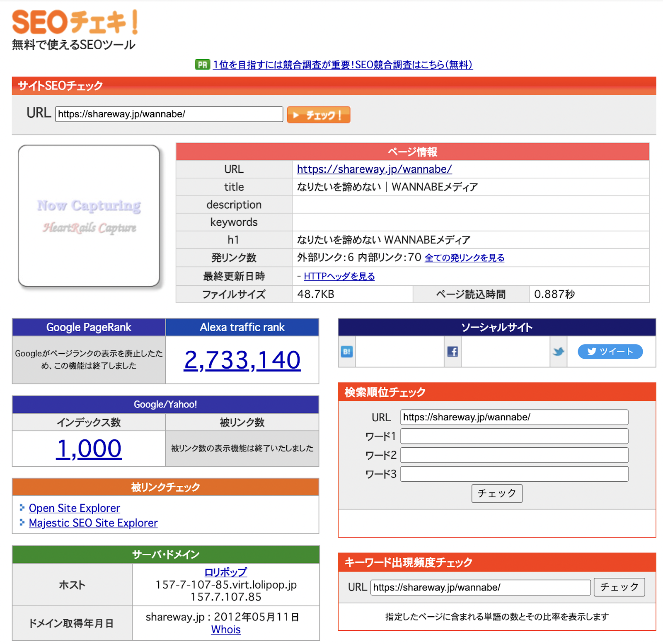Screen dimensions: 663x644
Task: Click the Twitter bird icon
Action: (559, 352)
